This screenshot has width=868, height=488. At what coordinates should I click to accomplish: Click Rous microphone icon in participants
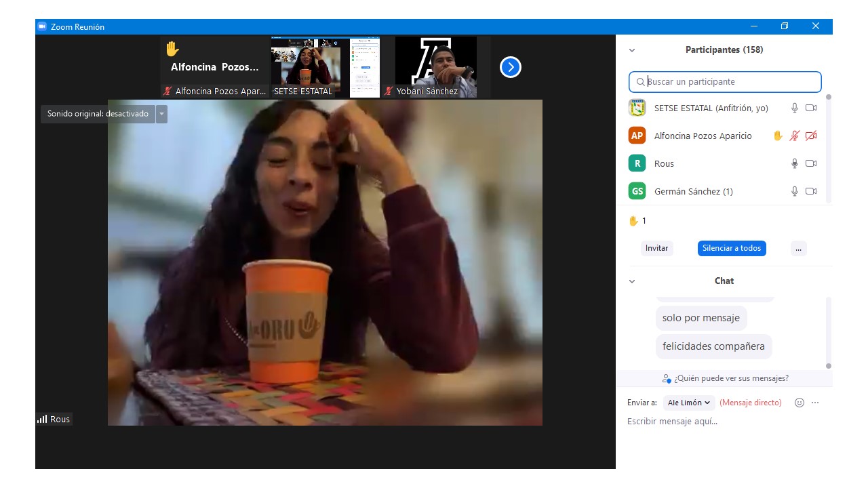(x=795, y=163)
